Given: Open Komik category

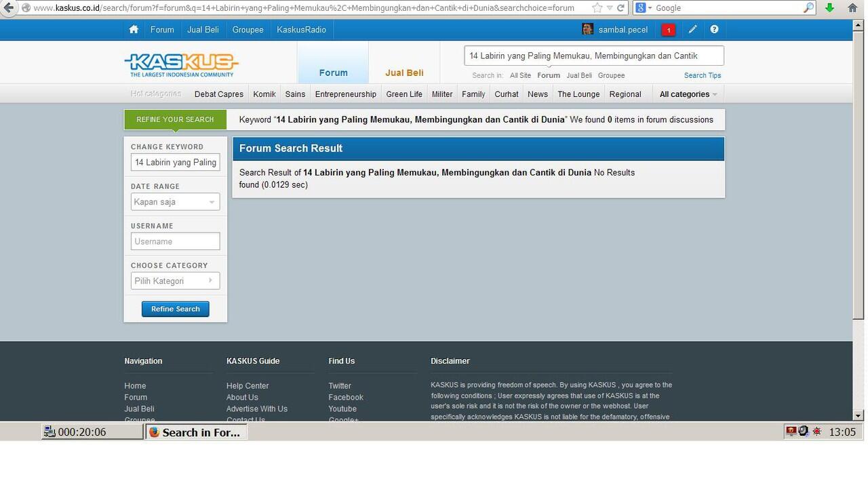Looking at the screenshot, I should pos(264,94).
